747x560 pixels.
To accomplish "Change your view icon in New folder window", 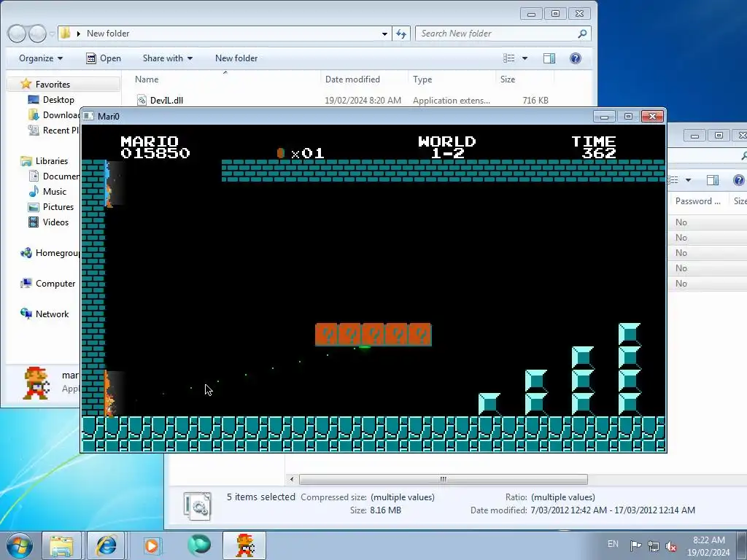I will click(508, 58).
